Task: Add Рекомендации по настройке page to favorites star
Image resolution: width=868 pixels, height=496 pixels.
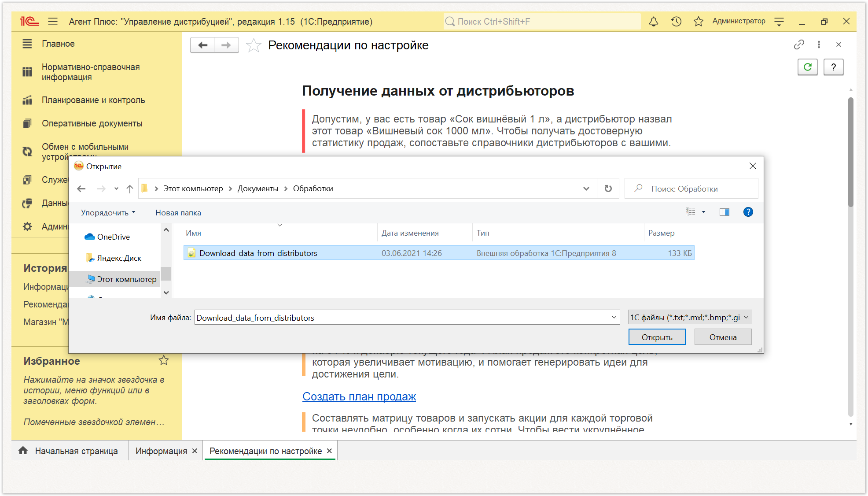Action: coord(254,45)
